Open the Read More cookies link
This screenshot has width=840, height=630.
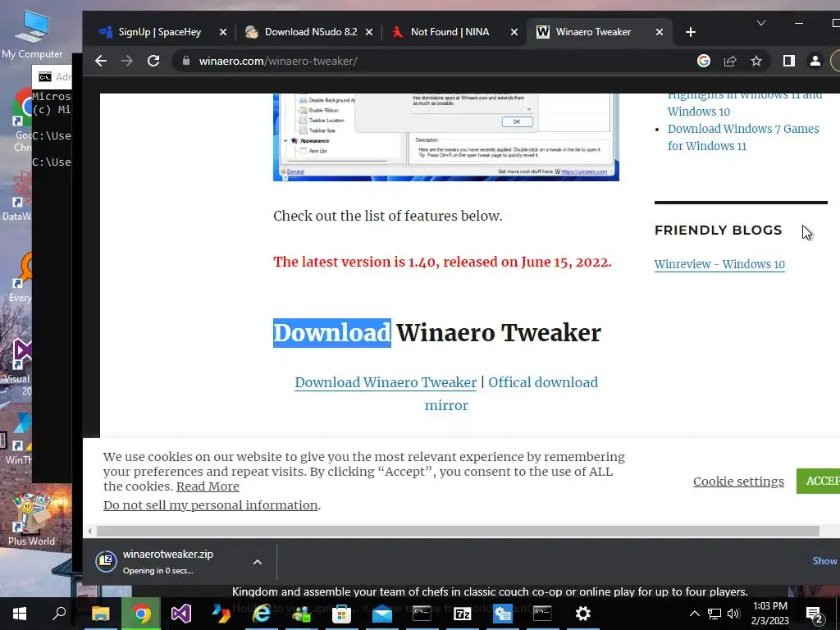tap(208, 486)
